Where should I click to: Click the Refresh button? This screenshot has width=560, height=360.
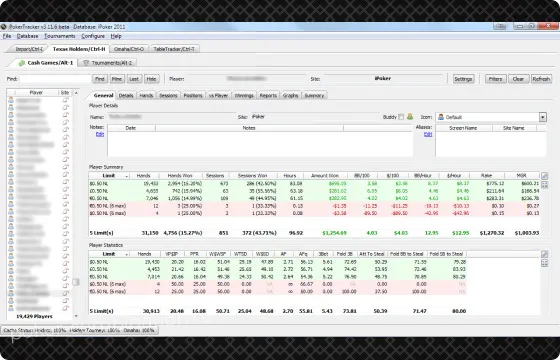(x=541, y=79)
